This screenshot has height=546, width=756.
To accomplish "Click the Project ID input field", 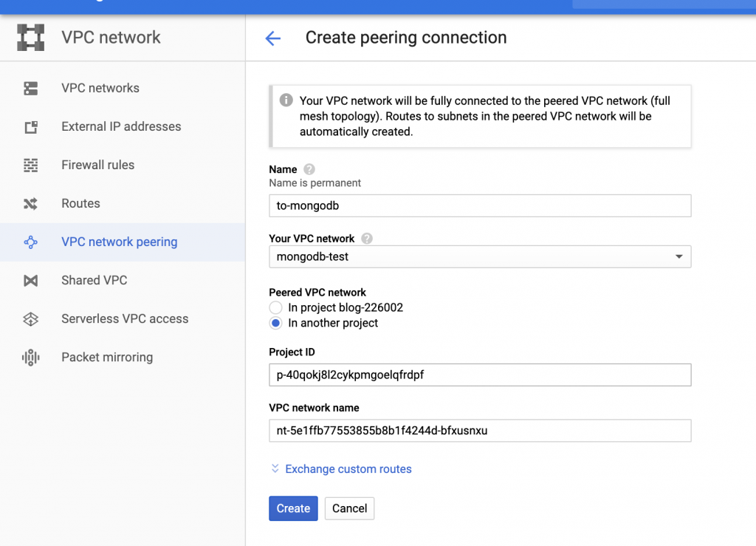I will tap(480, 375).
